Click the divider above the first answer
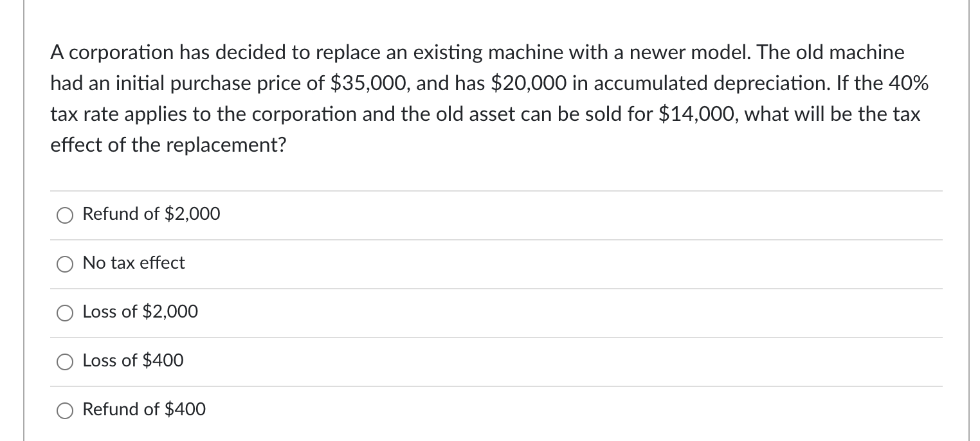980x441 pixels. (x=495, y=190)
